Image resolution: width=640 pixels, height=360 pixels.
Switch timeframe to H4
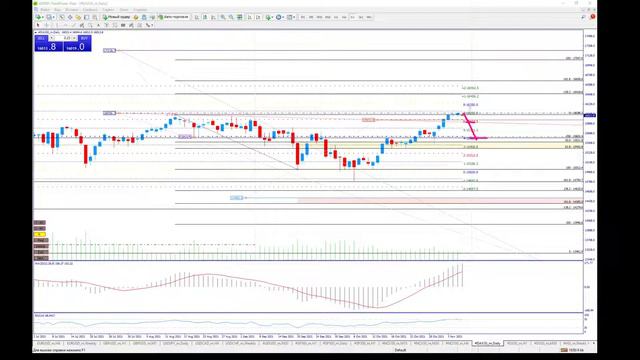coord(344,17)
